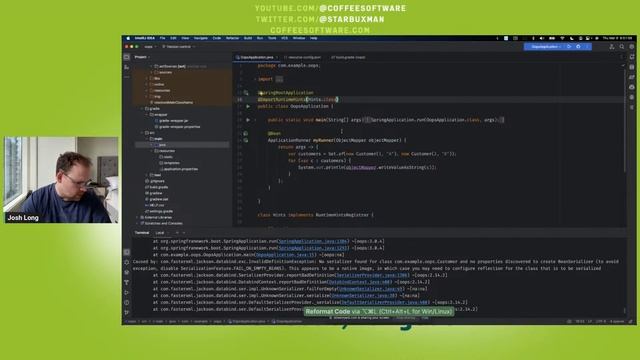Open the Git tool window icon at bottom-left

coord(127,313)
